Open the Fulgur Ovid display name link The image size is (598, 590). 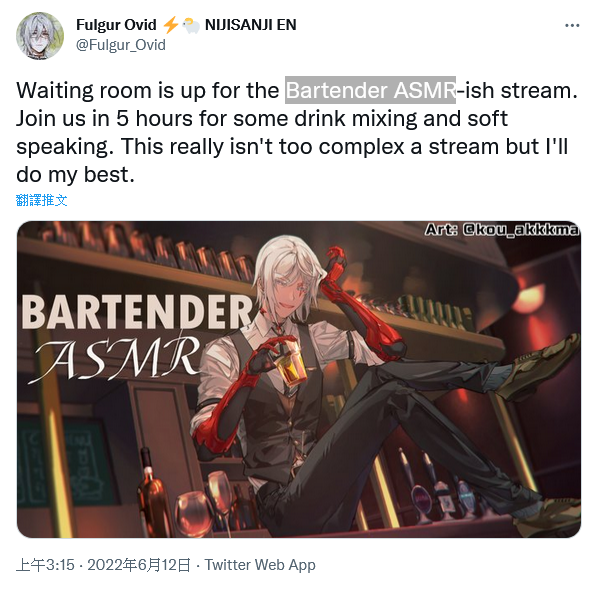(116, 25)
